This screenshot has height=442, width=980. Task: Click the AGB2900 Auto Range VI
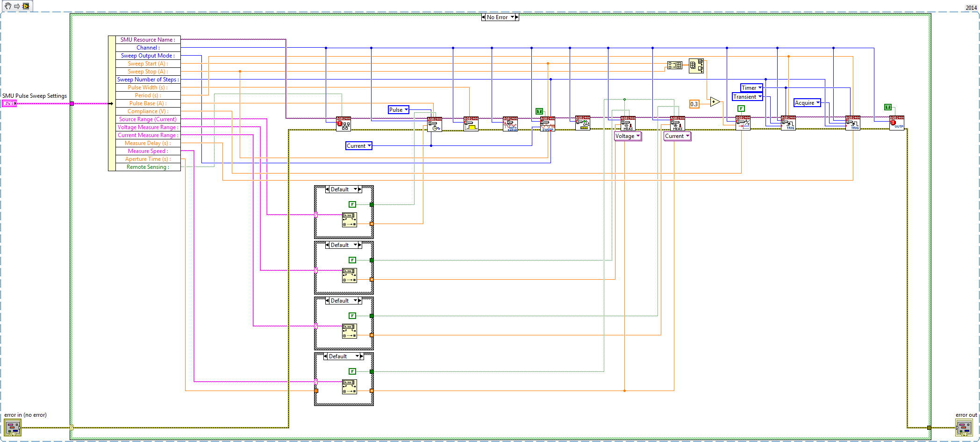(x=510, y=124)
